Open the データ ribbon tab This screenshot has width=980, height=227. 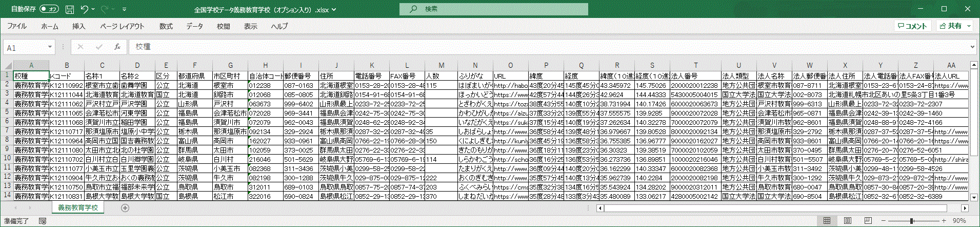[x=194, y=26]
